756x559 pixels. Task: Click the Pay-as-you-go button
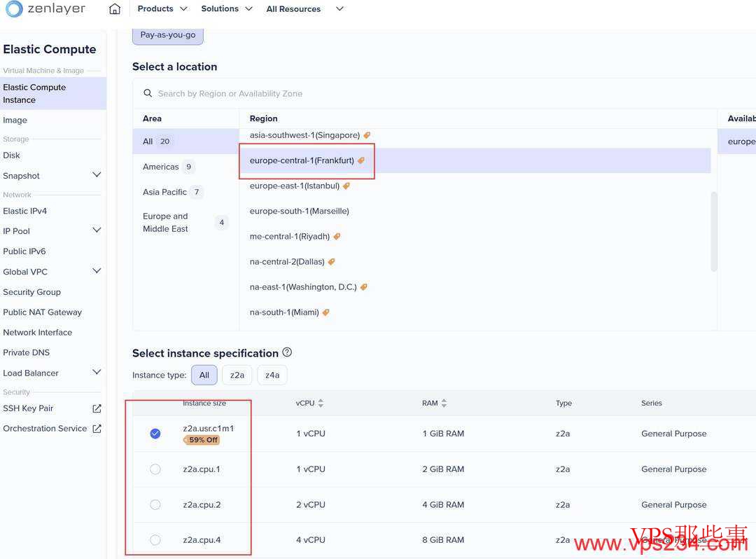coord(168,35)
